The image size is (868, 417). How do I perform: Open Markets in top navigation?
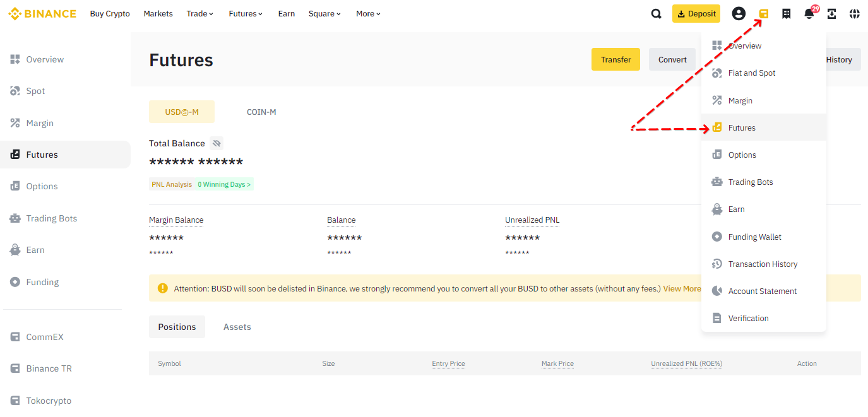coord(158,14)
